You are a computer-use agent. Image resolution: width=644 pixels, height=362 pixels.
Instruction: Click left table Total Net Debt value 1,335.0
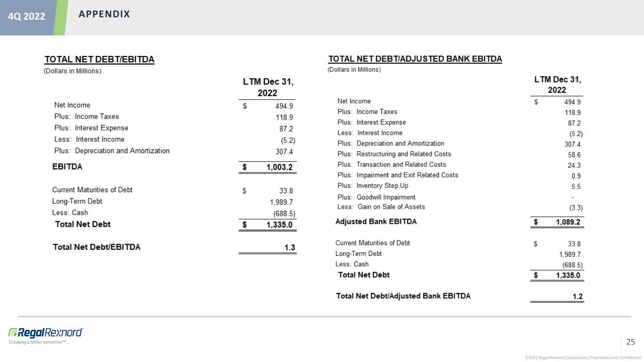[x=280, y=225]
